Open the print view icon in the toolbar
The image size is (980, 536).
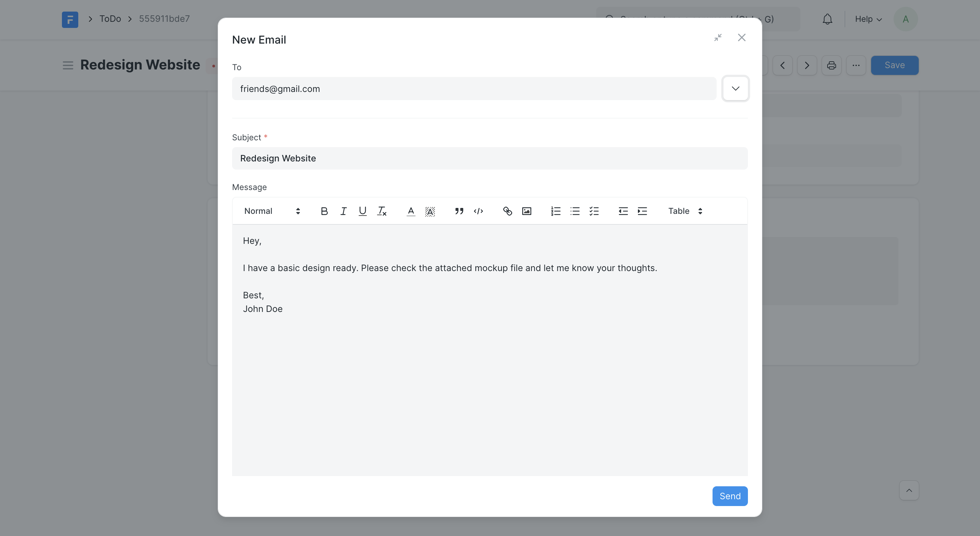click(832, 65)
